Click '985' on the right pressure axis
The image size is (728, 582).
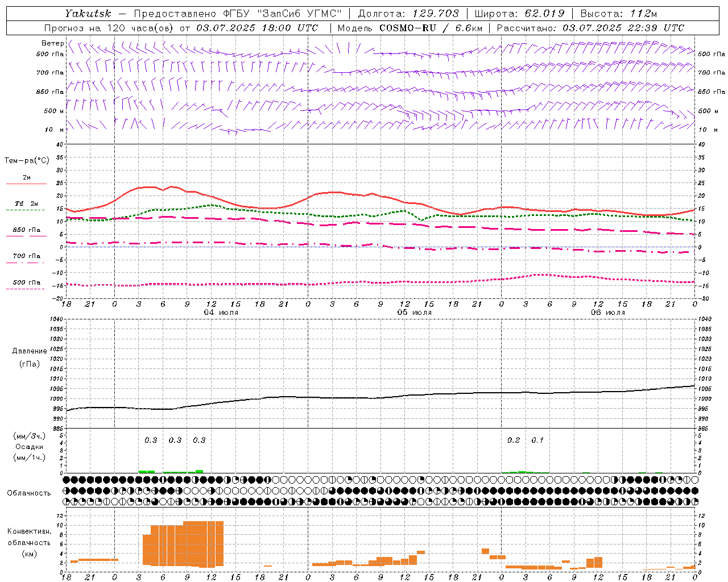click(x=704, y=429)
